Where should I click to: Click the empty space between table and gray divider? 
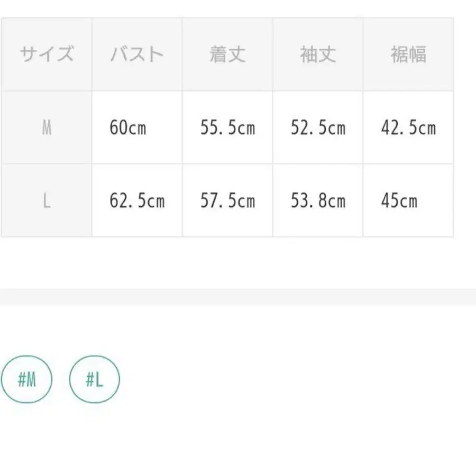click(238, 262)
